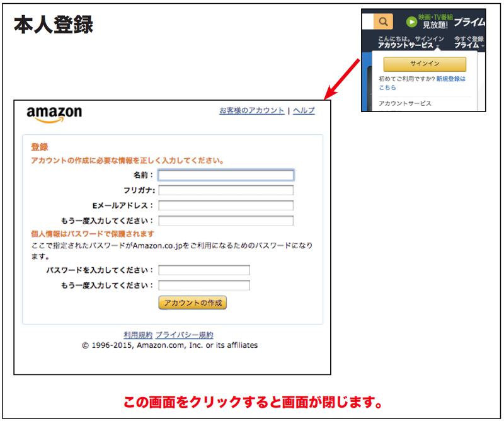Click the password re-entry confirmation field
This screenshot has width=504, height=421.
pos(204,285)
